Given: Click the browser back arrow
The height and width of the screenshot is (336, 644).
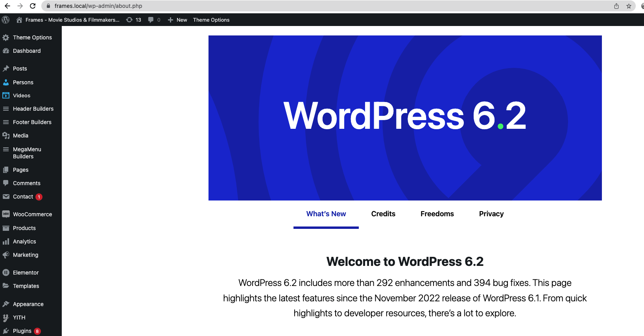Looking at the screenshot, I should [7, 6].
